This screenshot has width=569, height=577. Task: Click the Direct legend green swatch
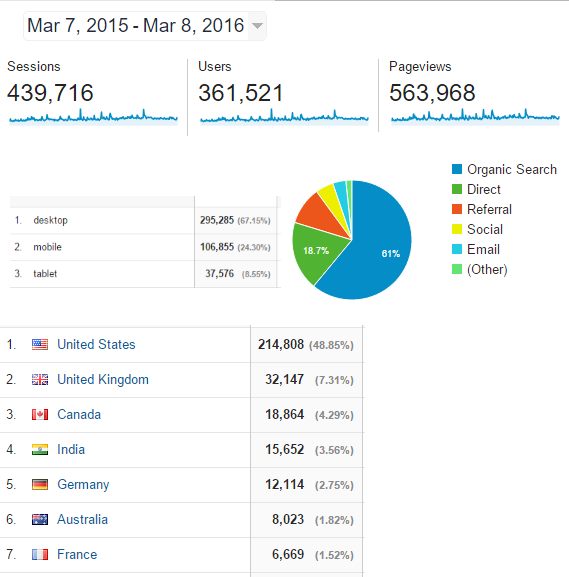pyautogui.click(x=457, y=189)
